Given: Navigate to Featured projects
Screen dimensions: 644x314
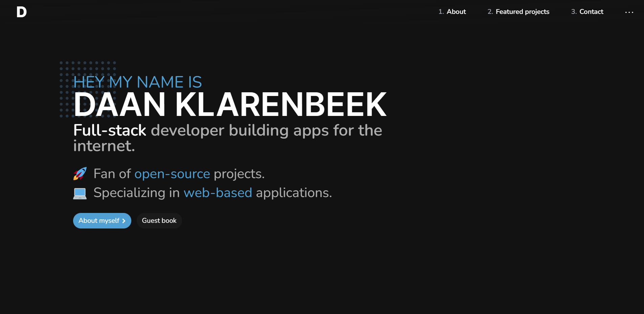Looking at the screenshot, I should pyautogui.click(x=518, y=11).
